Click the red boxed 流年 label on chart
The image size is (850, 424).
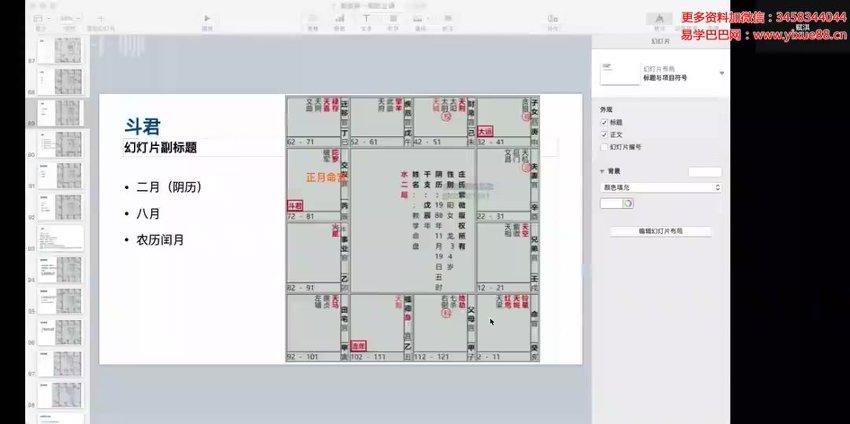[x=359, y=345]
